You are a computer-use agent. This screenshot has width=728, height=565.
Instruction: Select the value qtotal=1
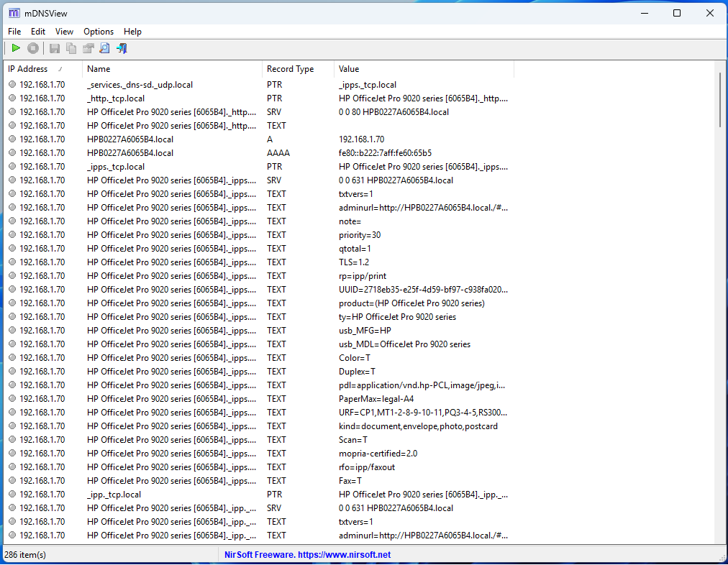[355, 249]
